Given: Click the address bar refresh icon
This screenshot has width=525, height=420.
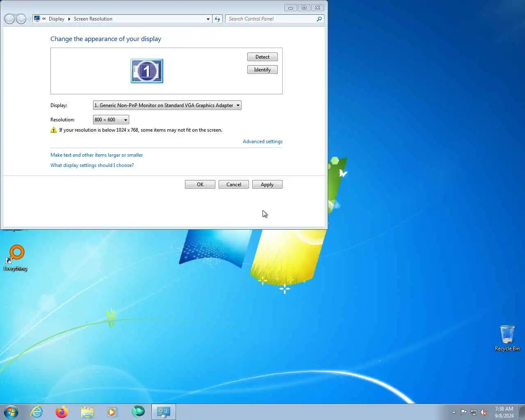Looking at the screenshot, I should pos(217,19).
